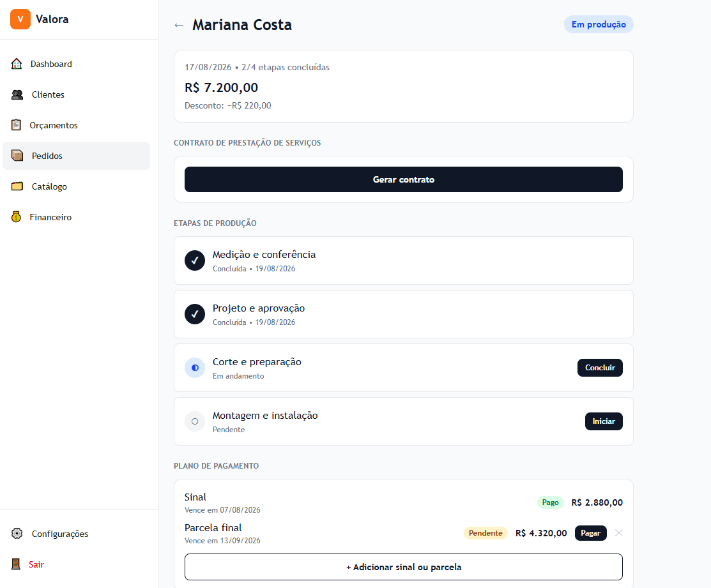Click the Montagem e instalação empty circle
Image resolution: width=711 pixels, height=588 pixels.
click(x=195, y=421)
